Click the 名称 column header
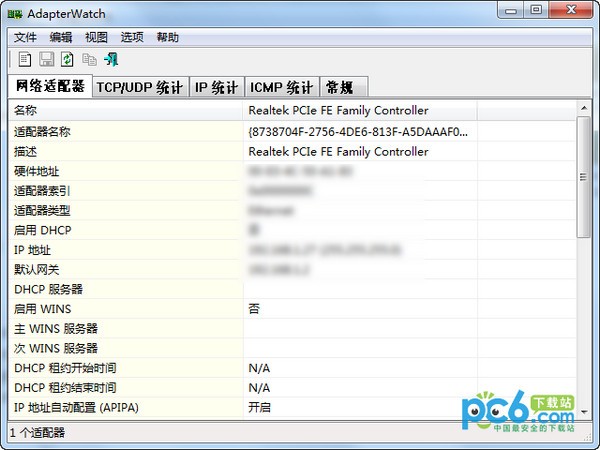Screen dimensions: 600x450 tap(126, 111)
